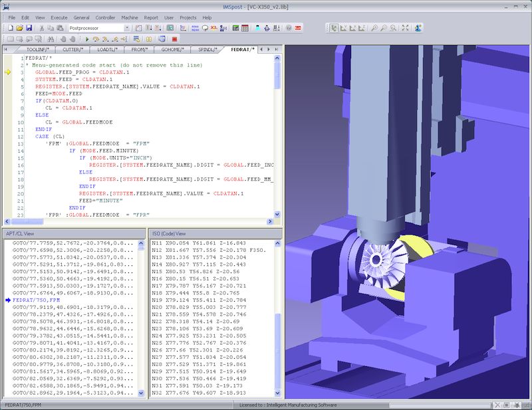The image size is (532, 410).
Task: Open the Postprocessor dropdown
Action: tap(127, 28)
